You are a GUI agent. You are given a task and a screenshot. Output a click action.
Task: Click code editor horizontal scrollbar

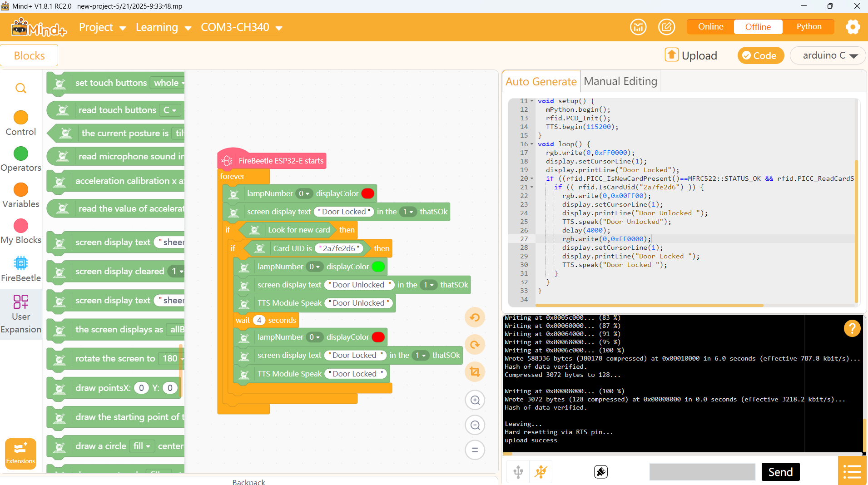(649, 305)
